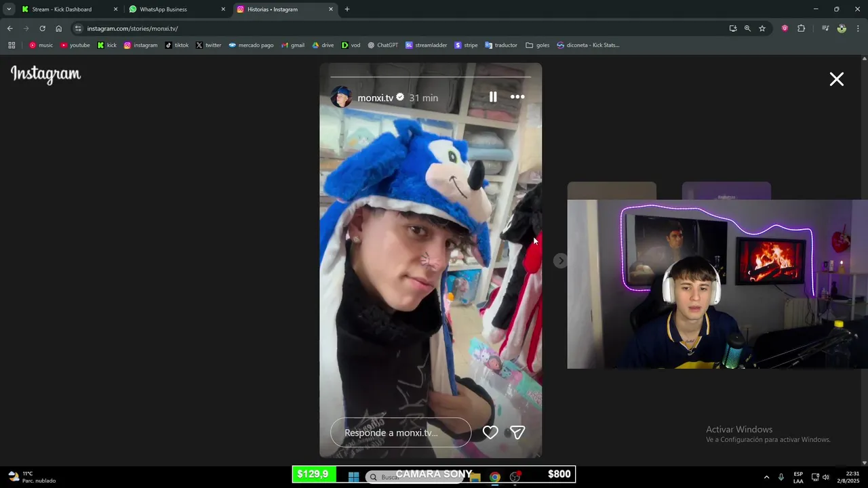
Task: Open the pink shield extension
Action: tap(785, 28)
